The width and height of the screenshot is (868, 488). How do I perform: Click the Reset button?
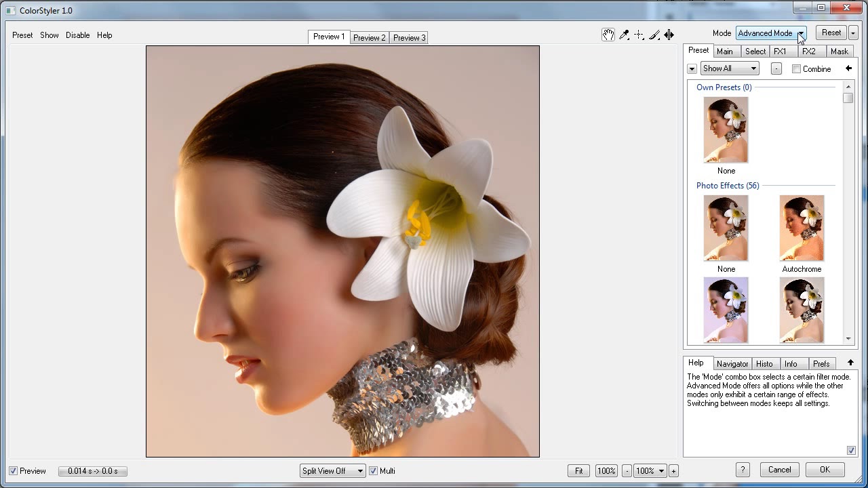click(831, 33)
